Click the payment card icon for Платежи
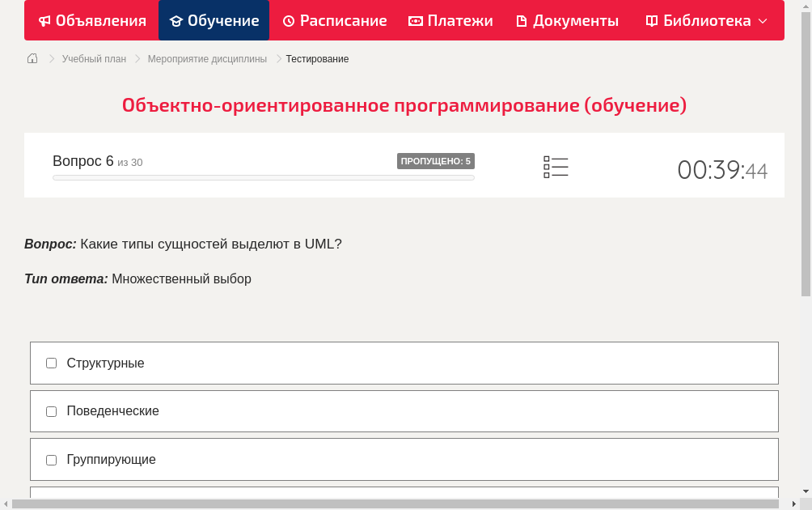 414,20
